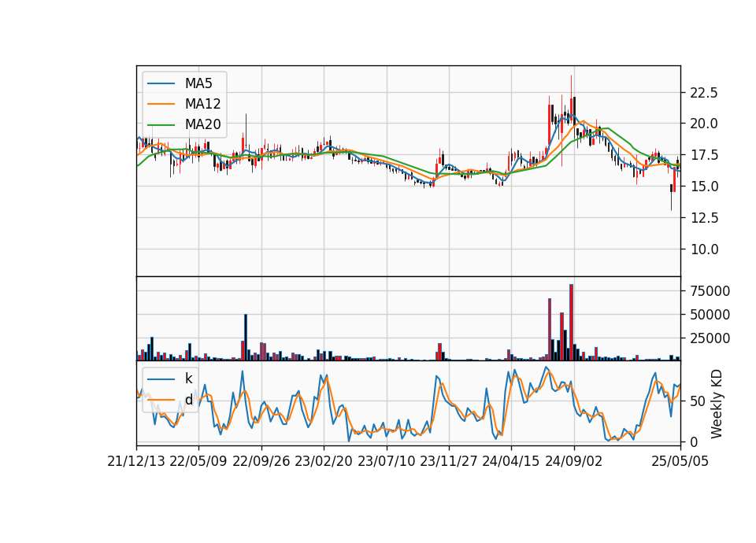The height and width of the screenshot is (543, 756).
Task: Click the 15.0 price axis label
Action: (704, 187)
